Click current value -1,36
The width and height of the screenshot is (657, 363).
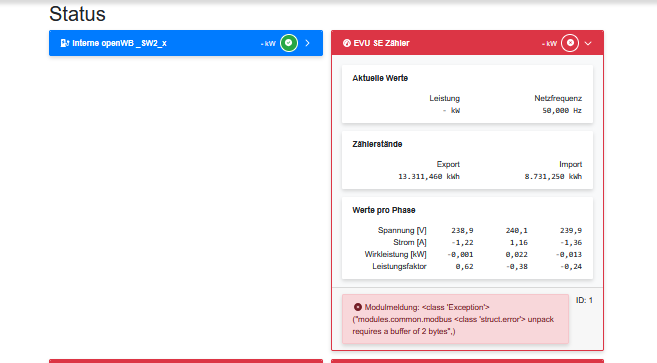[x=571, y=242]
